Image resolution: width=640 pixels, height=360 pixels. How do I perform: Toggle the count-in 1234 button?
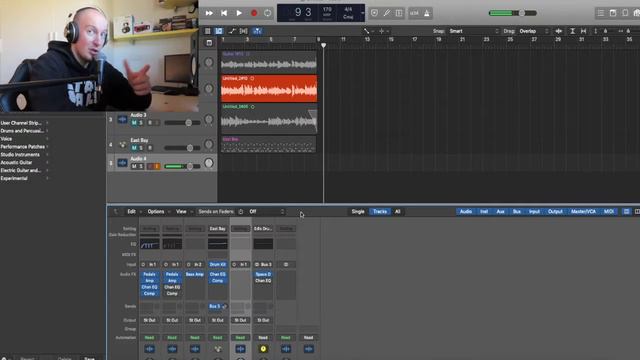[x=414, y=13]
